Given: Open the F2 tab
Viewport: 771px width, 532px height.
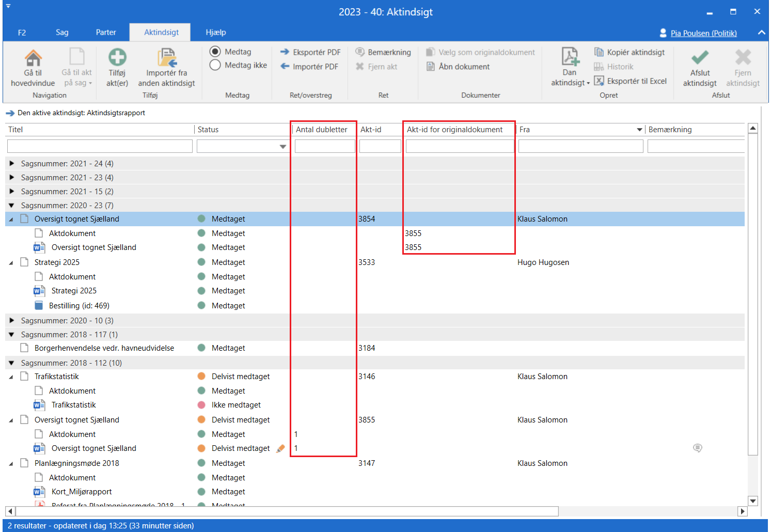Looking at the screenshot, I should coord(22,33).
